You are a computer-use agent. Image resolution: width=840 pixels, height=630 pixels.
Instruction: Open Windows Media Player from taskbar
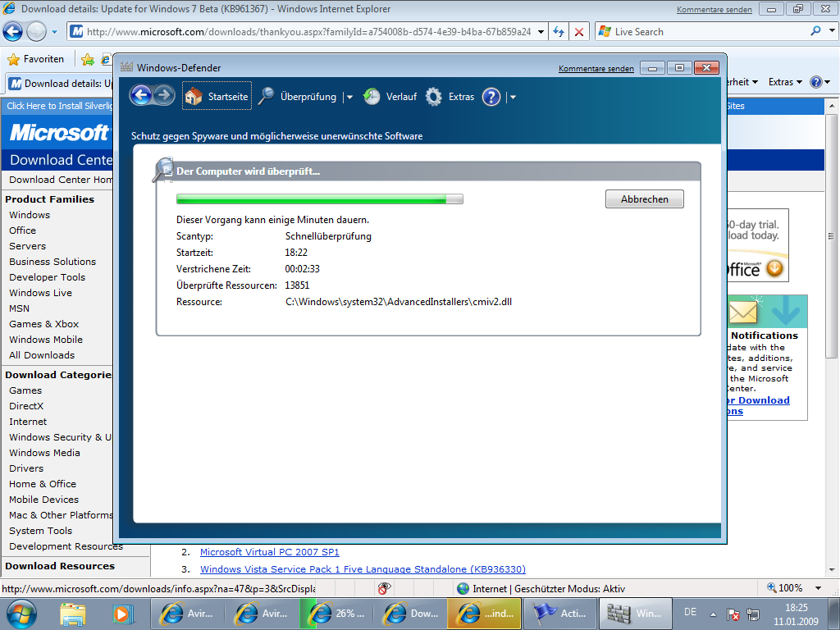(x=121, y=613)
